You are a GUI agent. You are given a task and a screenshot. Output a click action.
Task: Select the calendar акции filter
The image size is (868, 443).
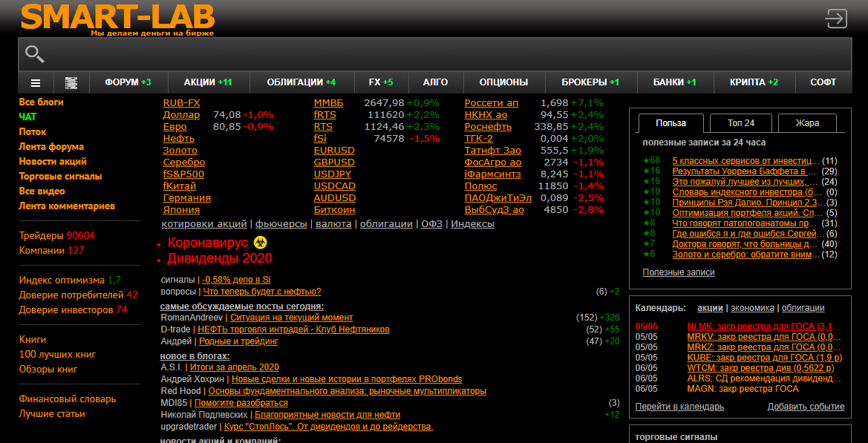pos(710,308)
